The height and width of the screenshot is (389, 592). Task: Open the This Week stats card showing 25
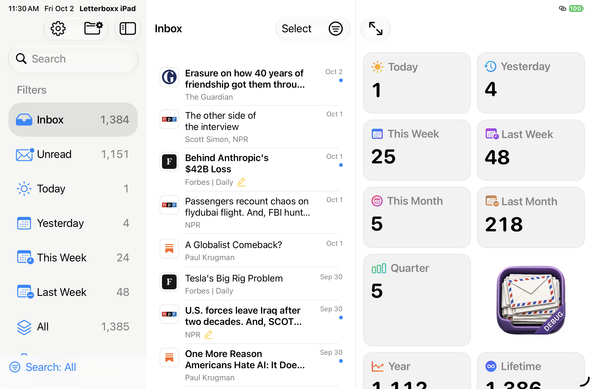click(417, 150)
